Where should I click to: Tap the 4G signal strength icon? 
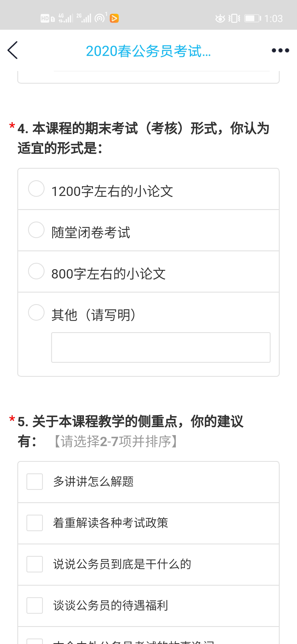[x=65, y=18]
